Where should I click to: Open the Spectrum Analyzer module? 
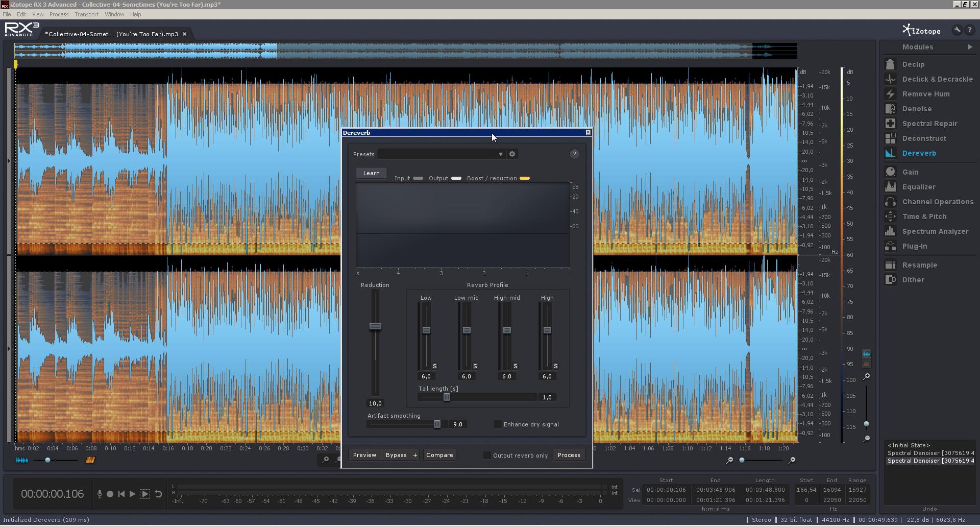[935, 231]
